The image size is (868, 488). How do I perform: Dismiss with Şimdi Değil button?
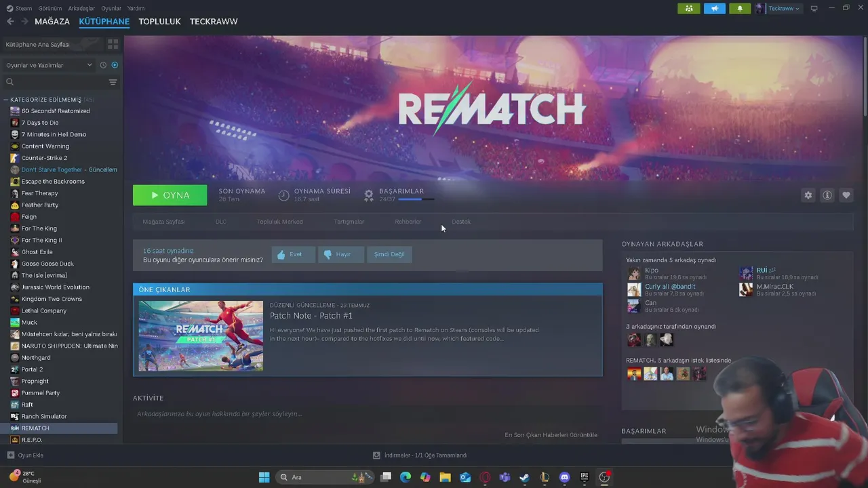click(389, 254)
